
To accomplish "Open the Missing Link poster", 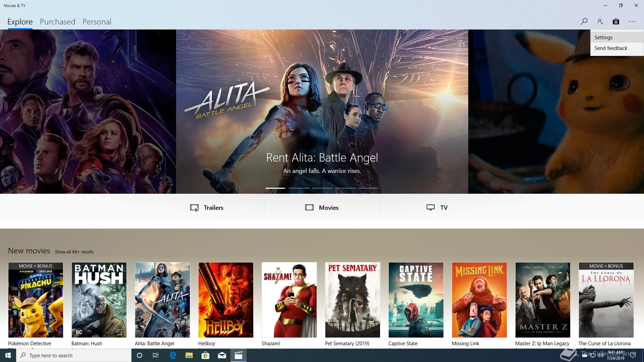I will coord(479,300).
